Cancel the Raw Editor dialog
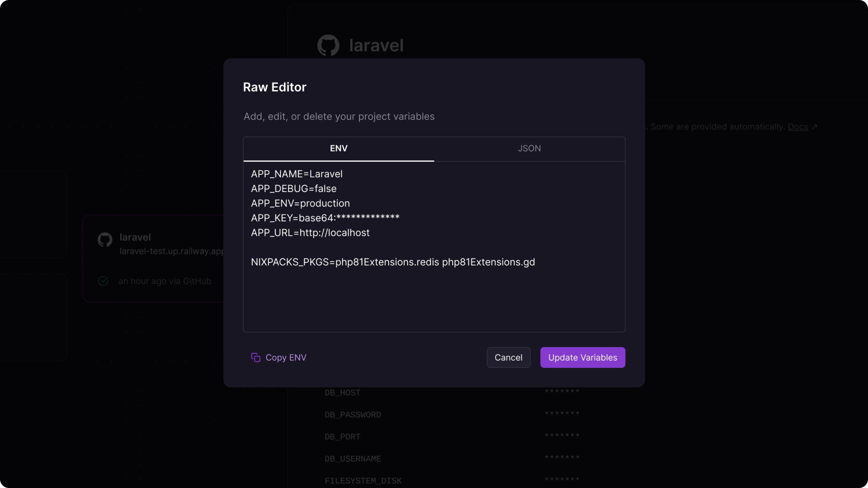Screen dimensions: 868x488 tap(508, 357)
